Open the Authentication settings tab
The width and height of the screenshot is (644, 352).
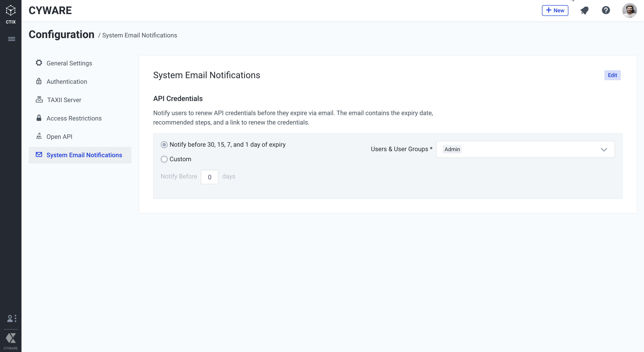pyautogui.click(x=67, y=82)
